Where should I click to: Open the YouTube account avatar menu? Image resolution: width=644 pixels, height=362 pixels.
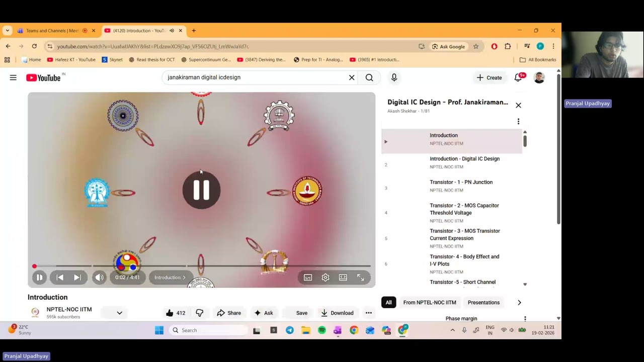pos(539,77)
